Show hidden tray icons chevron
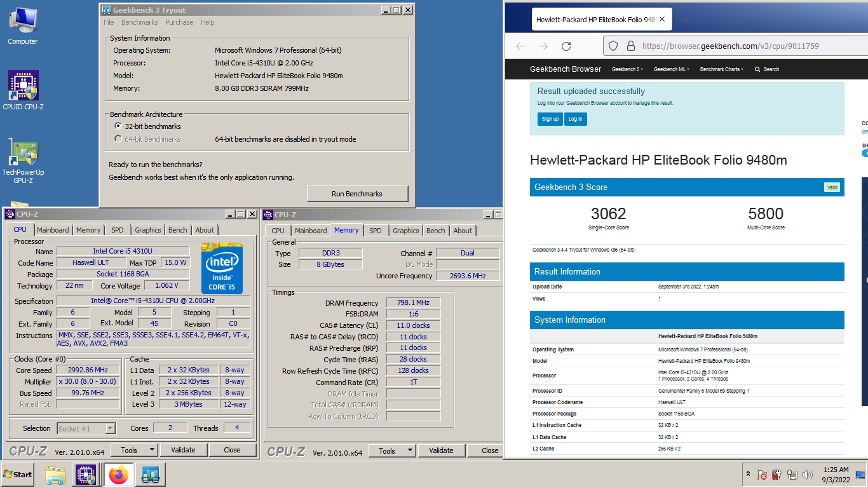This screenshot has height=488, width=868. coord(748,475)
